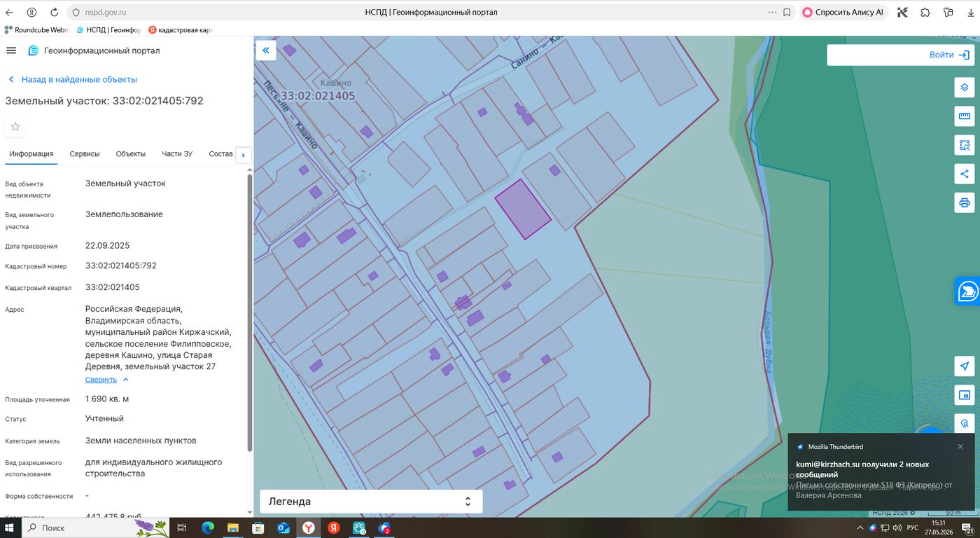Open volume control in system tray
The height and width of the screenshot is (538, 980).
coord(897,527)
